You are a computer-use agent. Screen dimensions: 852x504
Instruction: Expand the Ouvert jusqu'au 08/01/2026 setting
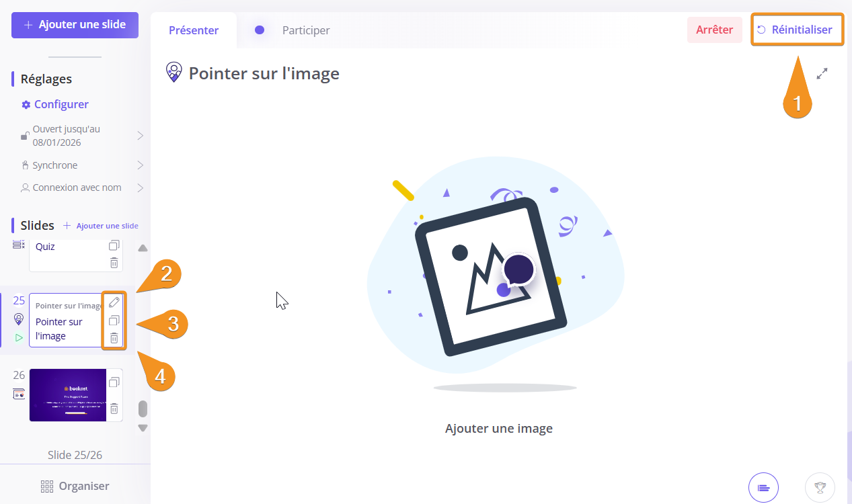coord(141,136)
